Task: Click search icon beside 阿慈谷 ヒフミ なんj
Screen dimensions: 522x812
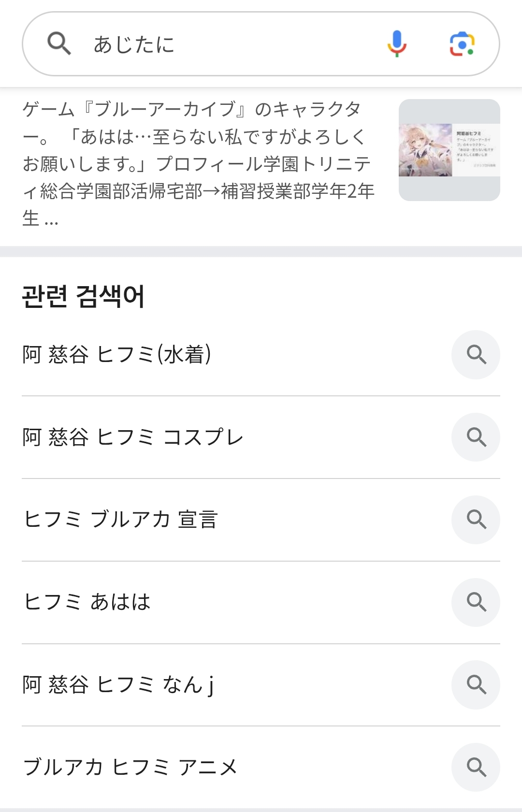Action: 476,685
